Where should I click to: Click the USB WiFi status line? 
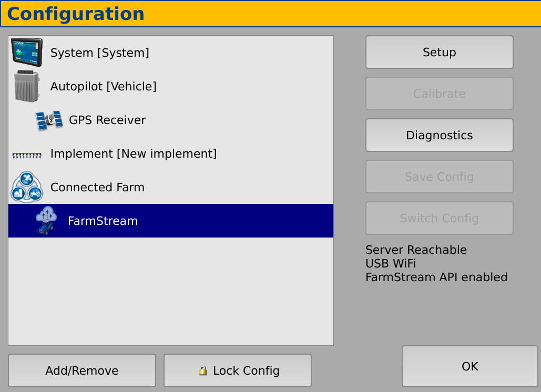click(391, 263)
